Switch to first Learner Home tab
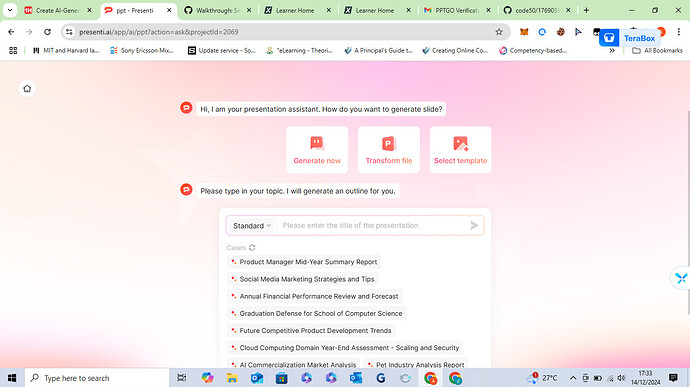This screenshot has width=690, height=387. point(297,10)
